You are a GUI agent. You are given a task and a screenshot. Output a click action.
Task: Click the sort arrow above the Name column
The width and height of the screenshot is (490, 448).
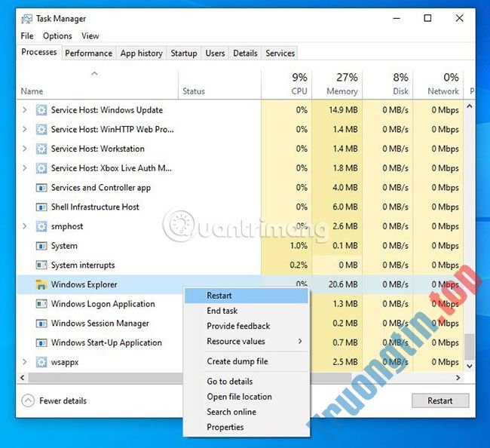click(x=94, y=74)
